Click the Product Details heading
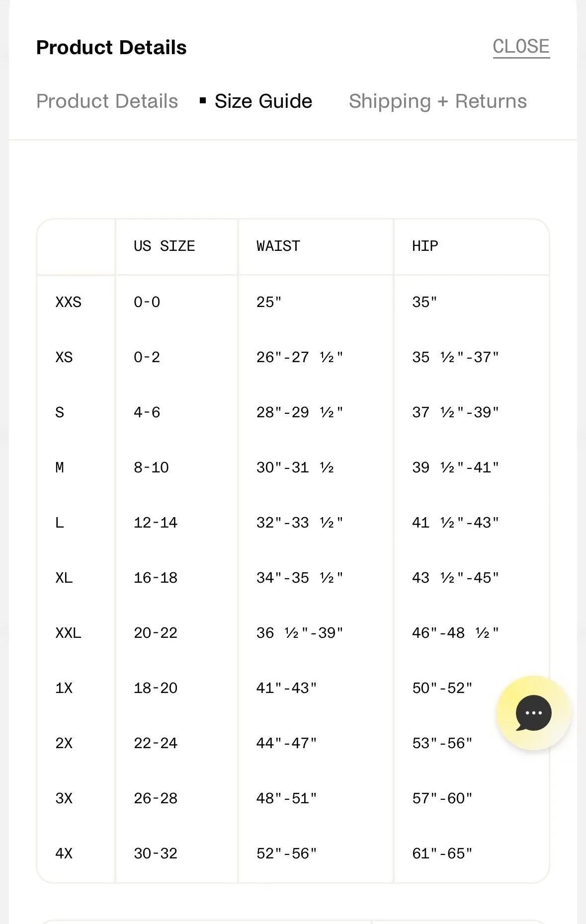 click(111, 47)
